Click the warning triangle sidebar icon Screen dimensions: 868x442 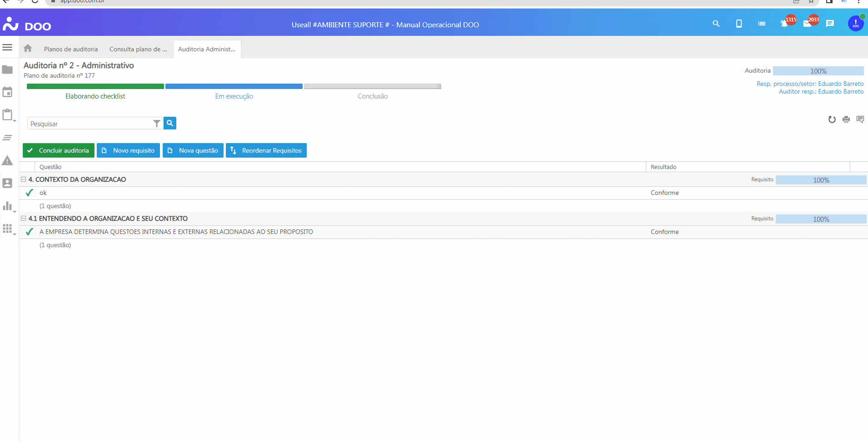pos(7,160)
